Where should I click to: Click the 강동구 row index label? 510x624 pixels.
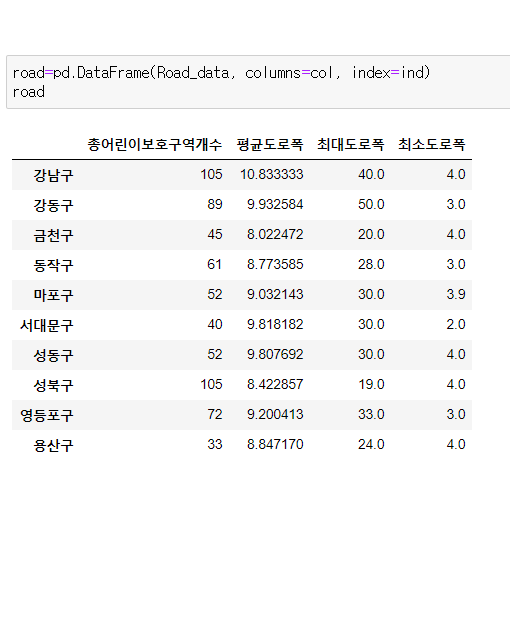click(53, 205)
